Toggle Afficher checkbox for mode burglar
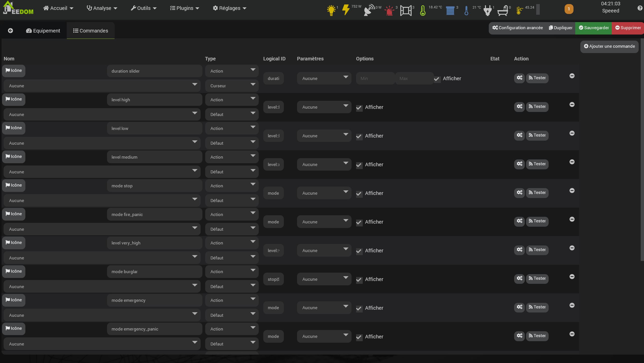The height and width of the screenshot is (363, 644). (359, 280)
